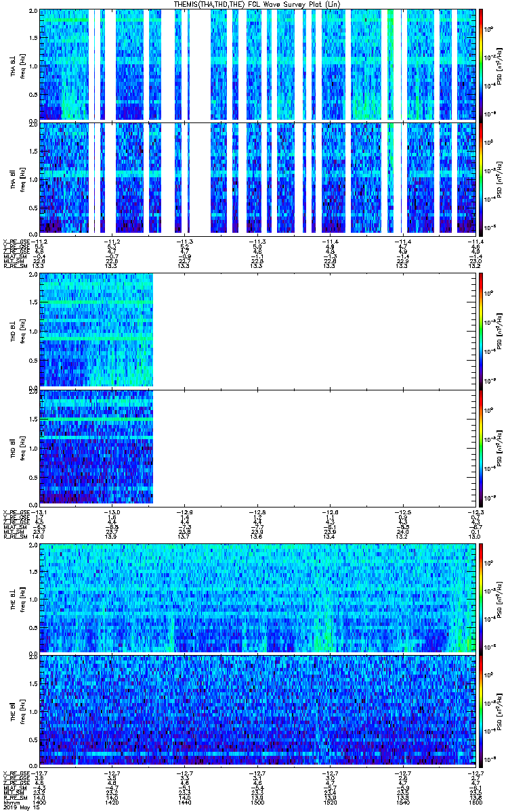Click the 2.0 frequency tick of THE B-perpendicular panel
Screen dimensions: 508x812
click(33, 545)
